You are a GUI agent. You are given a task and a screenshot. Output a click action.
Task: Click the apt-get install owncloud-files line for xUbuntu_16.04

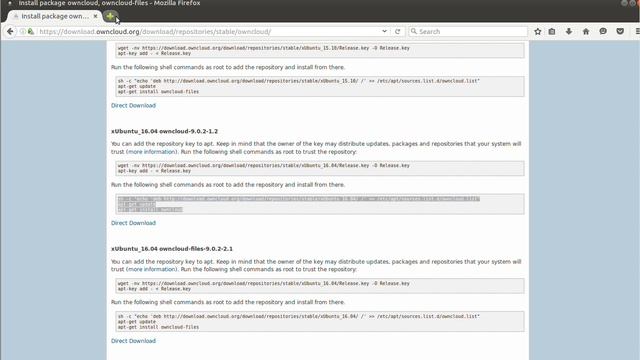pyautogui.click(x=158, y=327)
